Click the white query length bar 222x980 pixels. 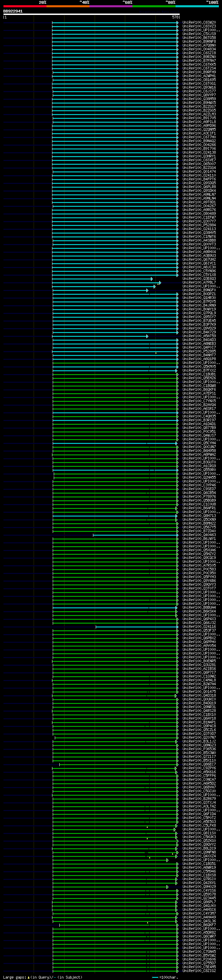92,15
